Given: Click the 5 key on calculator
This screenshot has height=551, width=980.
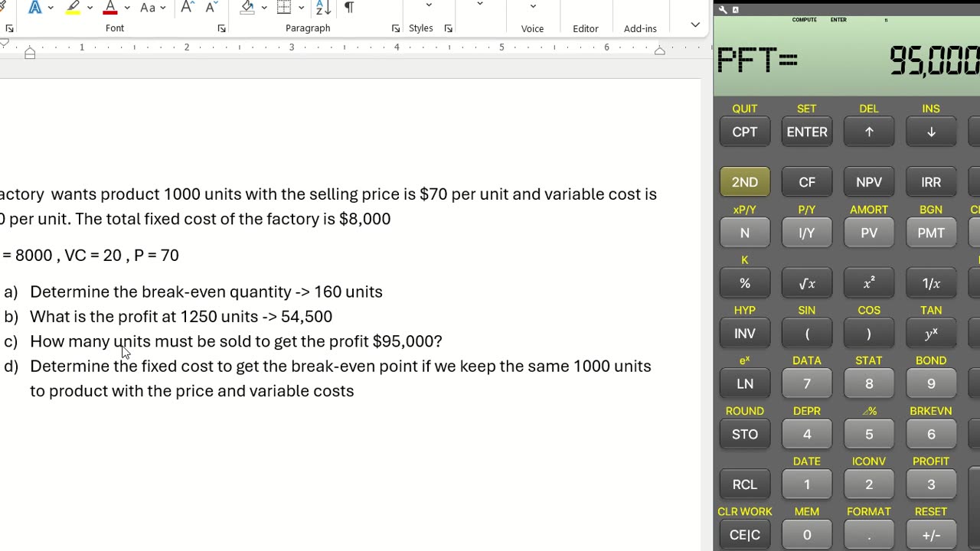Looking at the screenshot, I should 869,434.
